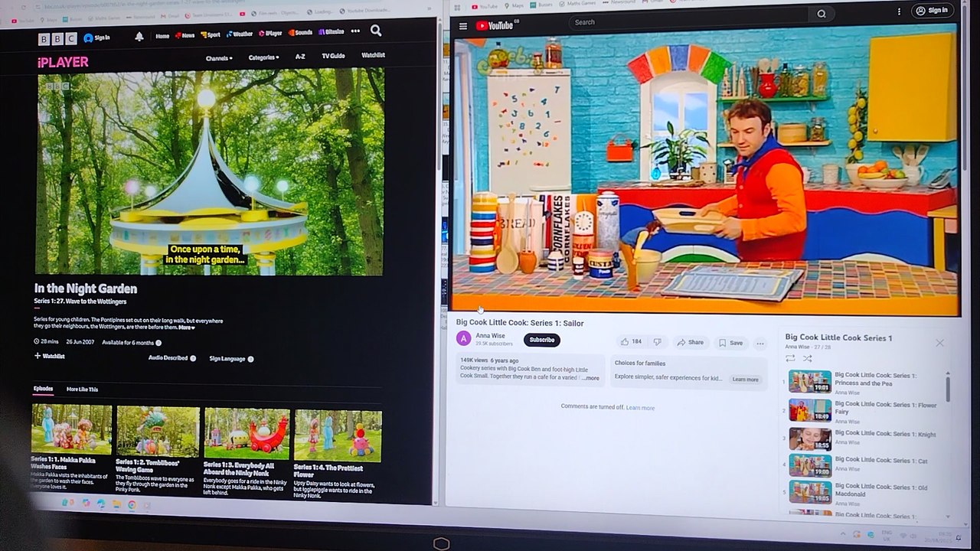Toggle playlist shuffle
Viewport: 980px width, 551px height.
807,358
